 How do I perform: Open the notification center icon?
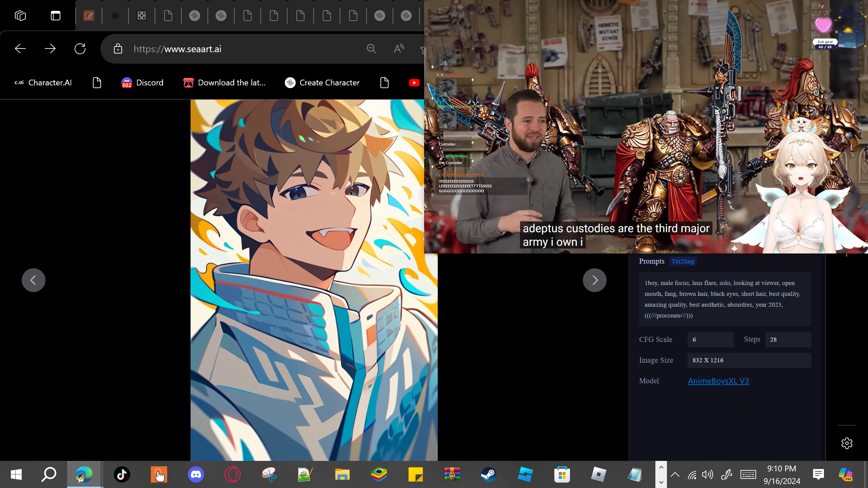pos(818,474)
